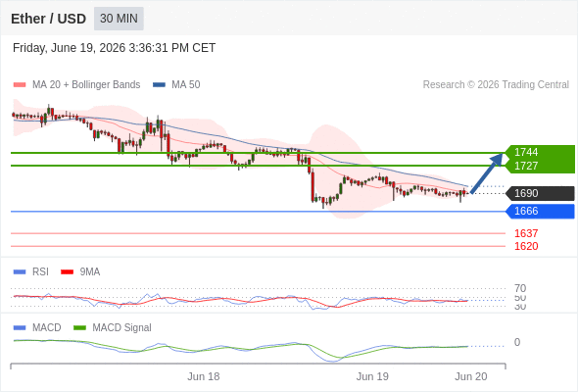This screenshot has height=392, width=578.
Task: Click the Ether / USD chart title
Action: coord(48,19)
